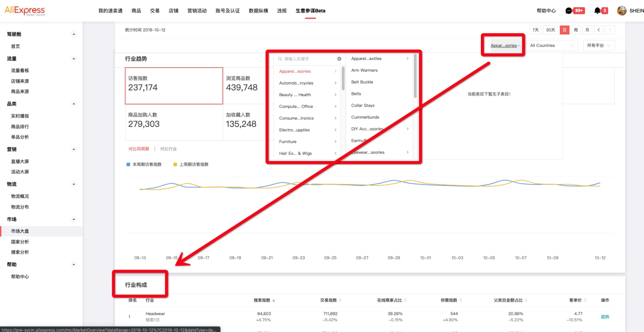The width and height of the screenshot is (644, 332).
Task: Expand Apparel...extiles subcategory
Action: point(380,59)
